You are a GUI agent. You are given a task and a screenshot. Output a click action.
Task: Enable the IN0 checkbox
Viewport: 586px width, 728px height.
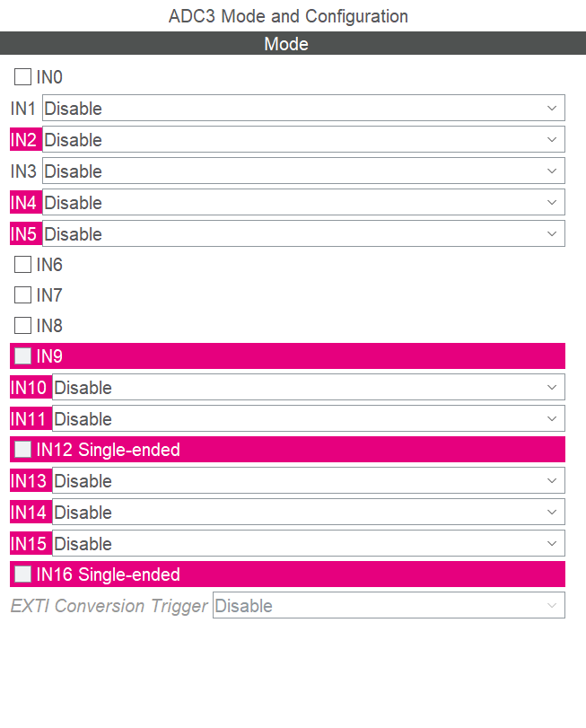[x=23, y=77]
